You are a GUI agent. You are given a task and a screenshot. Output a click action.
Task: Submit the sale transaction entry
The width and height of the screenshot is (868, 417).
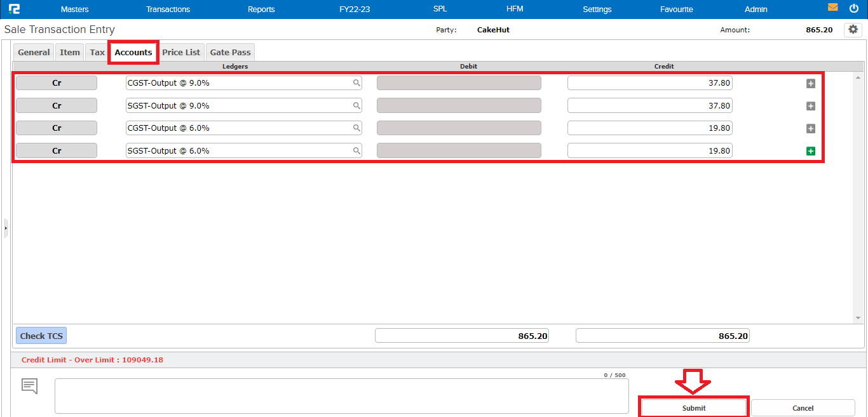pos(693,407)
